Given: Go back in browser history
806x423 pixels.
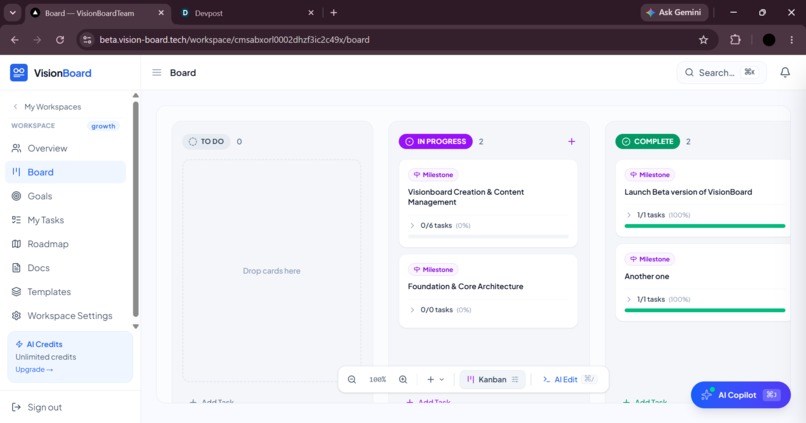Looking at the screenshot, I should 15,40.
